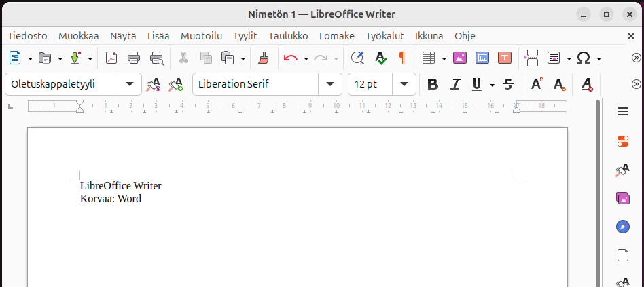This screenshot has height=287, width=644.
Task: Click the Redo arrow icon
Action: pos(321,58)
